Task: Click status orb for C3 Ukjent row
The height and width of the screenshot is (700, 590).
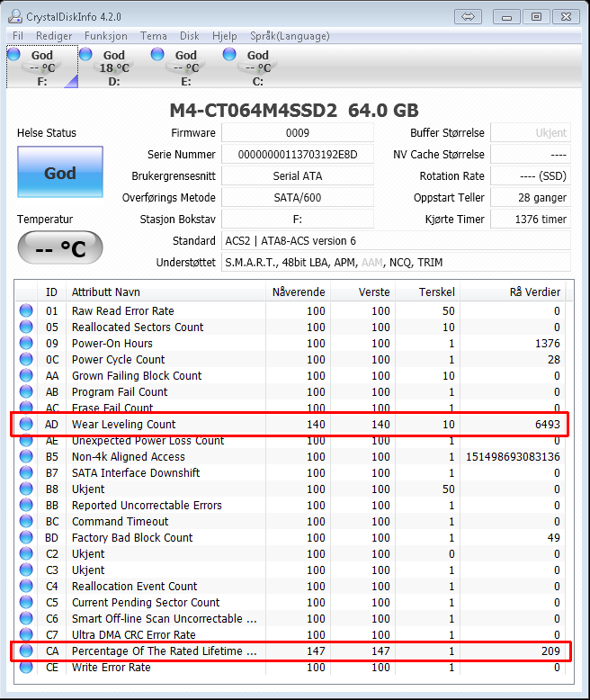Action: [x=26, y=570]
